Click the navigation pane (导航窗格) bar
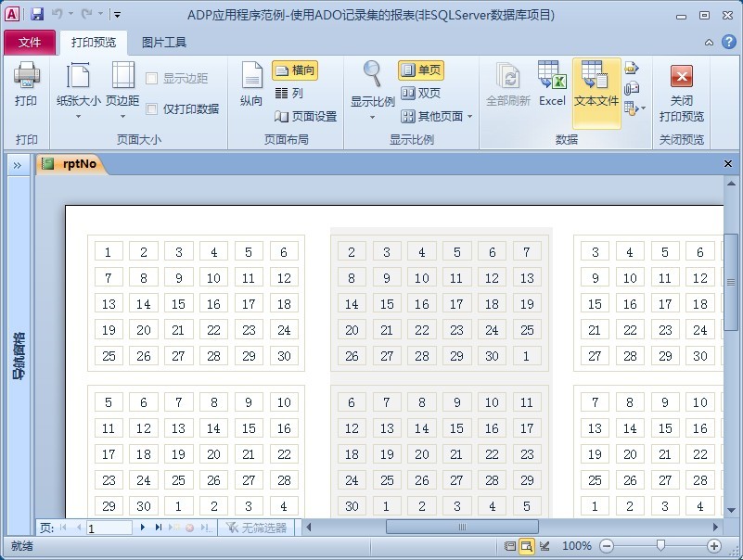 point(19,355)
